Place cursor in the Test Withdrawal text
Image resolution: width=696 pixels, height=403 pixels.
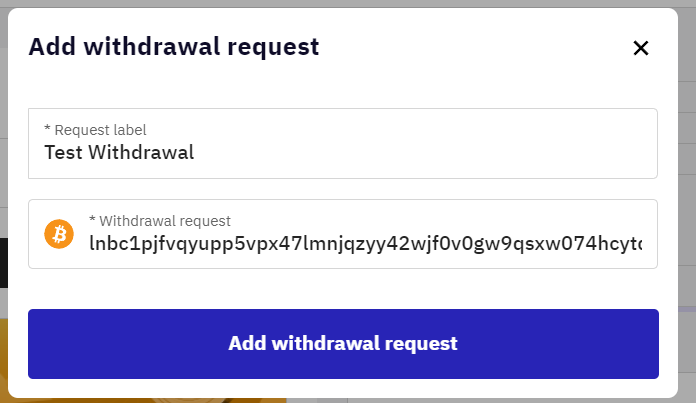[119, 152]
